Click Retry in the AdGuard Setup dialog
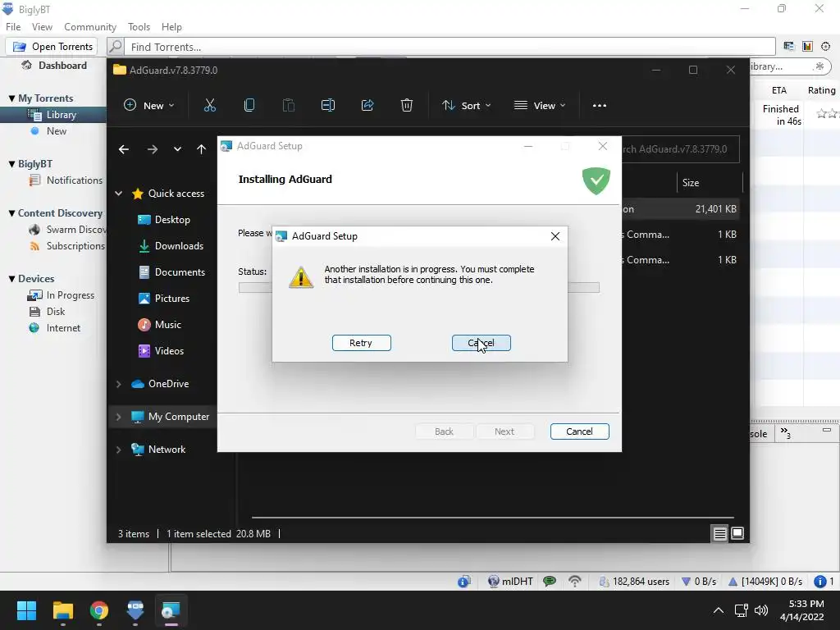Screen dimensions: 840x630 click(x=361, y=343)
